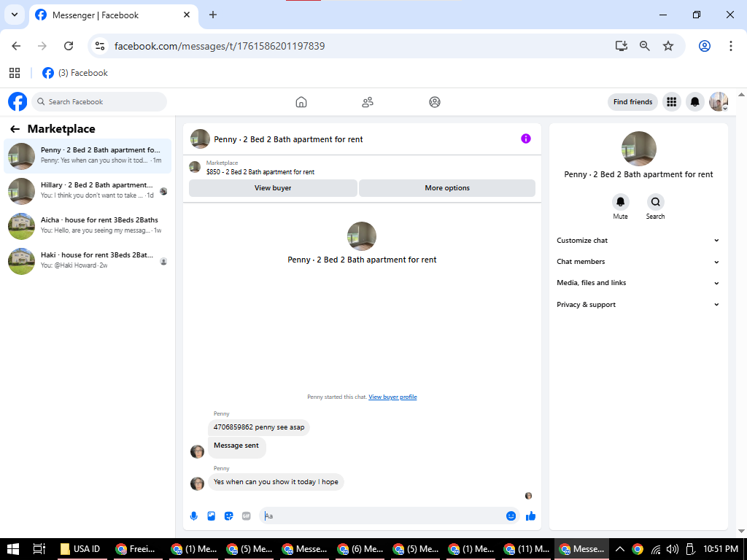This screenshot has width=747, height=560.
Task: Switch to the (11) M... taskbar window
Action: (527, 549)
